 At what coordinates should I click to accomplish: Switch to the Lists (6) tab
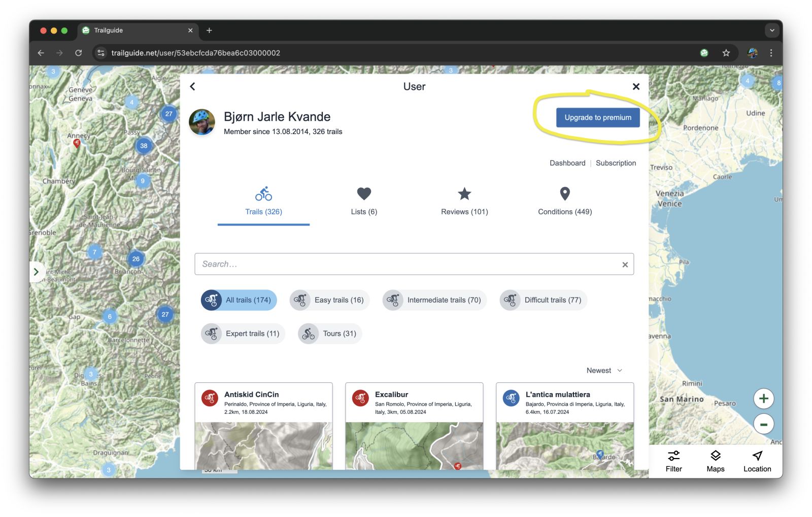[364, 202]
